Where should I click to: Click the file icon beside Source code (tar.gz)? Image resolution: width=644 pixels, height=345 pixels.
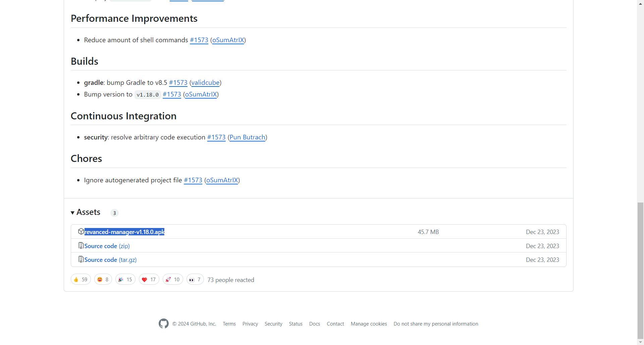point(81,260)
